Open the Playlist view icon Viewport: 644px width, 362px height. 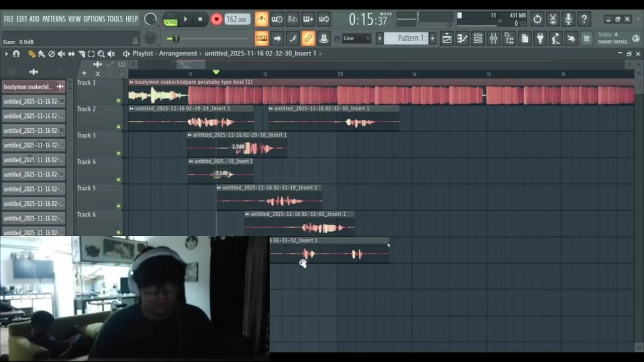[x=446, y=38]
